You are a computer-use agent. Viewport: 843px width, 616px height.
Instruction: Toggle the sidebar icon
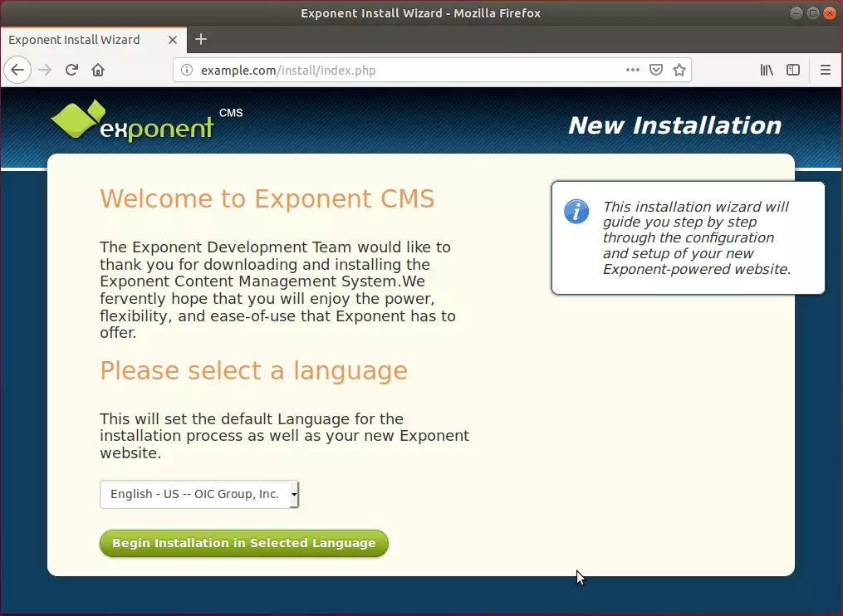793,70
